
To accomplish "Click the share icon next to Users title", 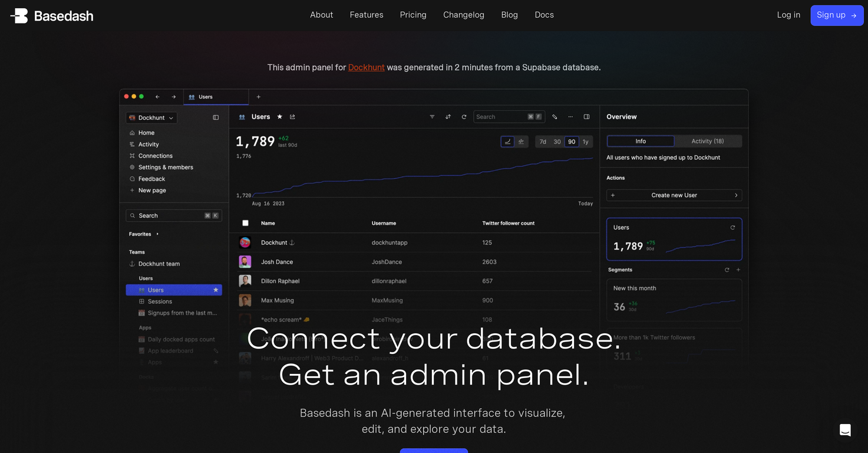I will click(x=292, y=117).
